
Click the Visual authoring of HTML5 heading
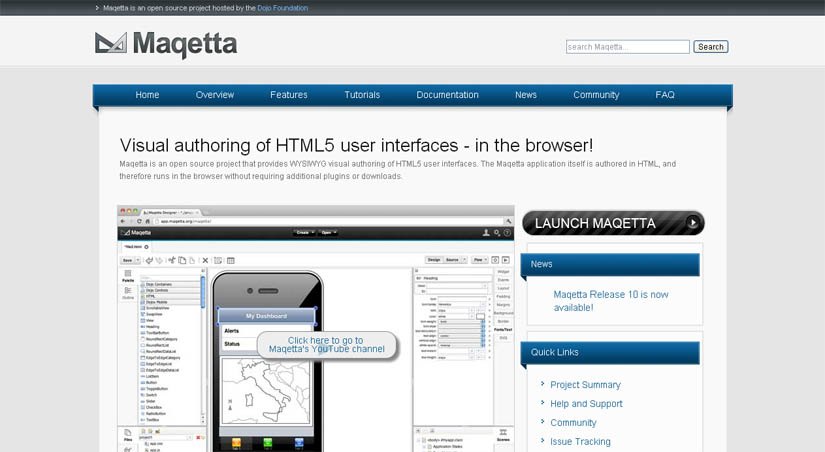[356, 145]
